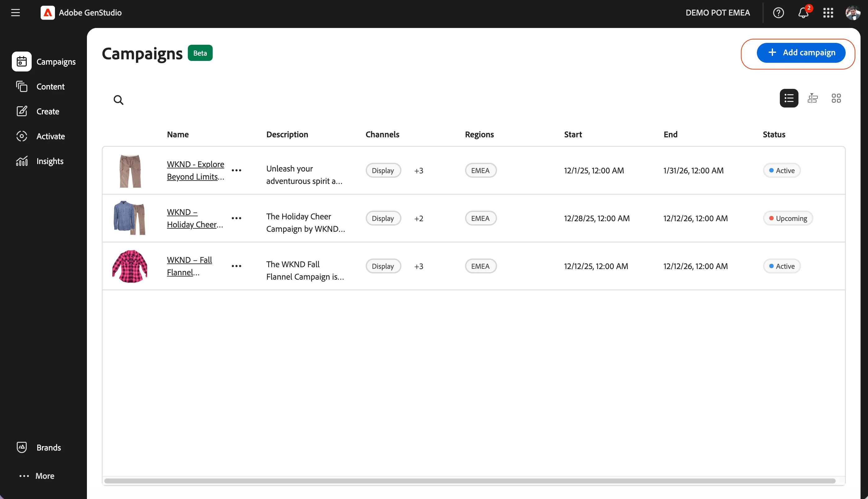Go to Content in sidebar
Viewport: 868px width, 499px height.
pyautogui.click(x=40, y=86)
